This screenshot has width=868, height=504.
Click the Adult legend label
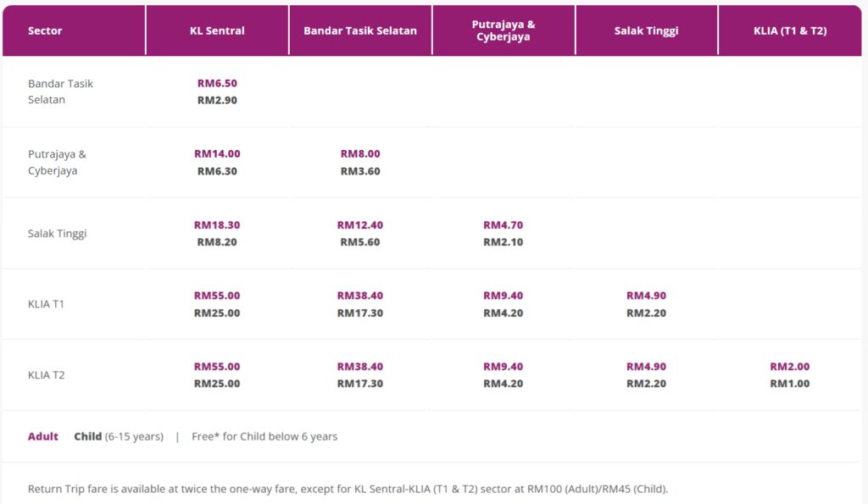43,437
